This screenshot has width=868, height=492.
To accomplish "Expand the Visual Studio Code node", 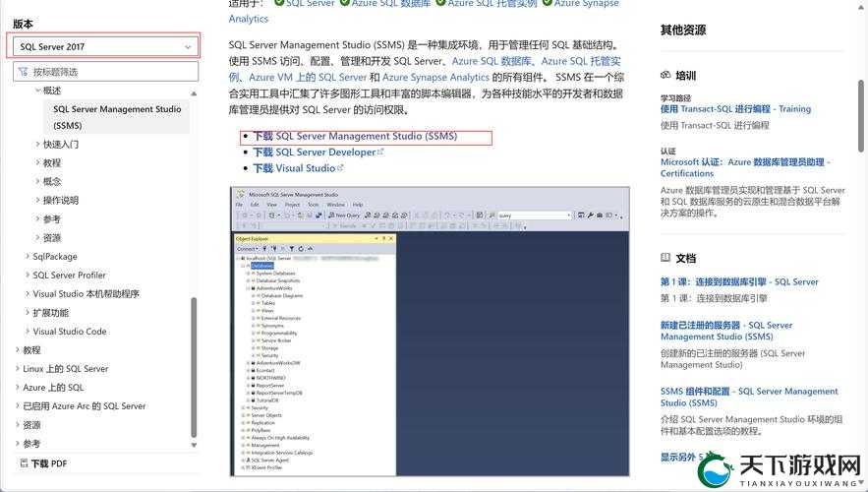I will point(28,332).
